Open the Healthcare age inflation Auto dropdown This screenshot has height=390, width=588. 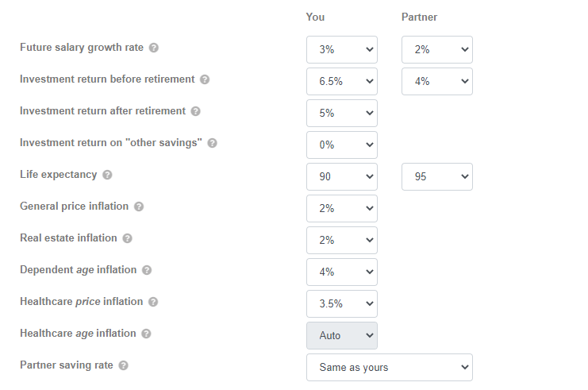342,335
